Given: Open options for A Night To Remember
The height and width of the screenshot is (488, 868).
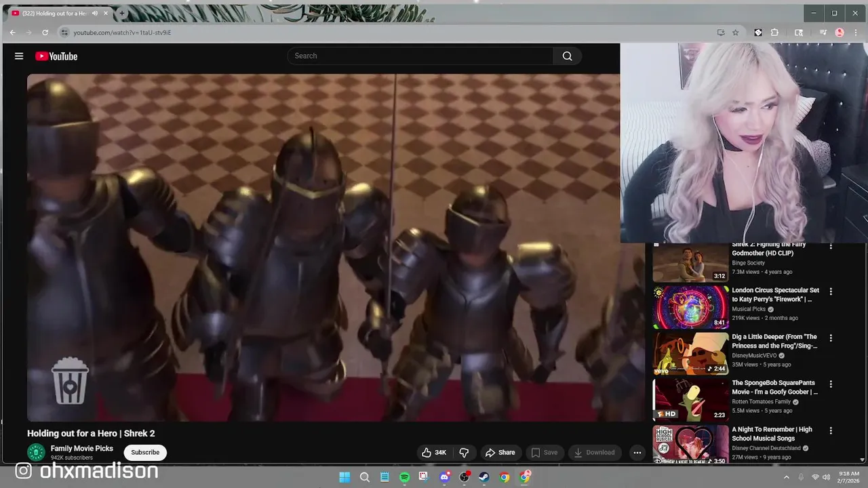Looking at the screenshot, I should [831, 430].
